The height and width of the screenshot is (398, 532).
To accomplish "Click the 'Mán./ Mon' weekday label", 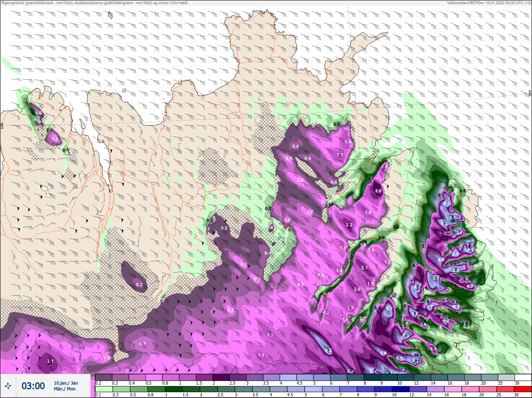I will tap(64, 389).
